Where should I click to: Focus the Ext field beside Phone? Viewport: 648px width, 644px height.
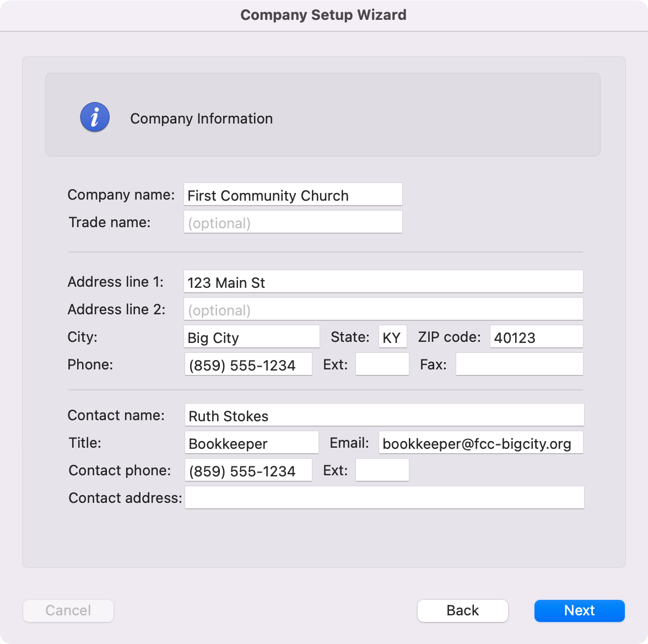click(382, 364)
